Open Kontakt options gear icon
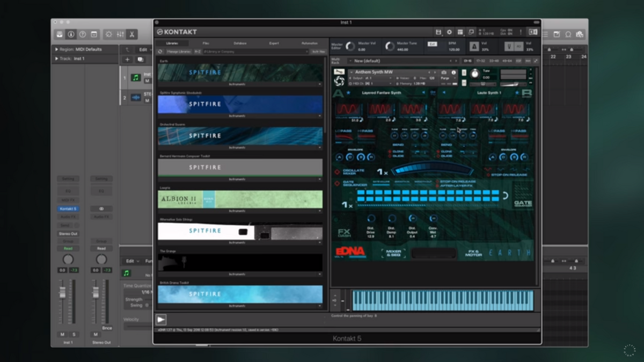This screenshot has height=362, width=644. 449,32
